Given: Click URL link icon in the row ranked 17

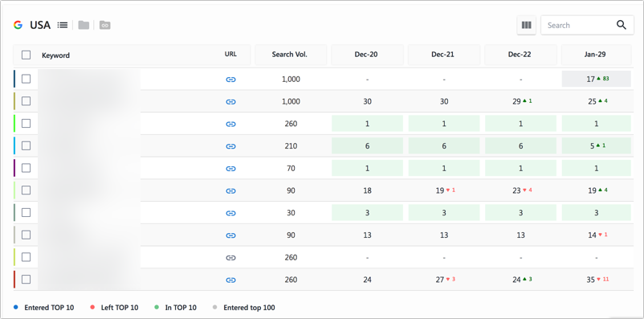Looking at the screenshot, I should [230, 80].
